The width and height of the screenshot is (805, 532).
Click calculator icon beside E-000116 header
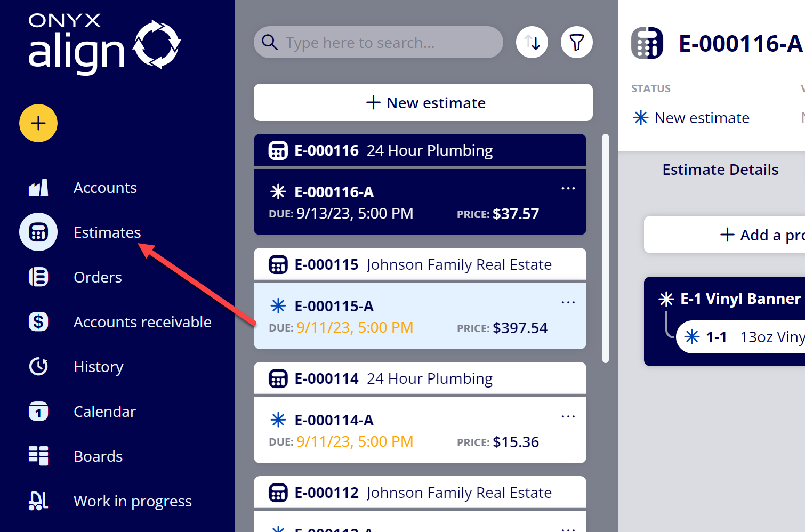(278, 150)
